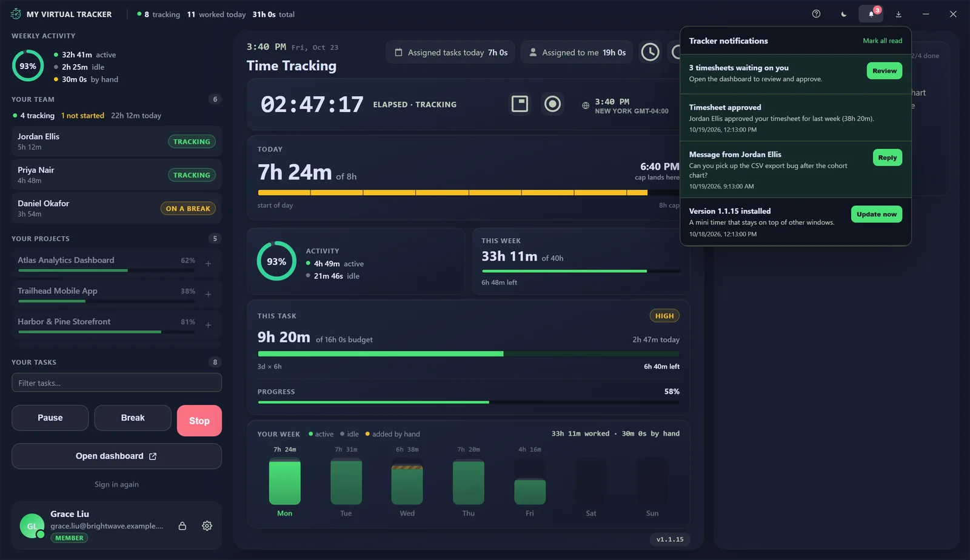Click the Timesheet approved notification
This screenshot has width=970, height=560.
click(x=795, y=118)
